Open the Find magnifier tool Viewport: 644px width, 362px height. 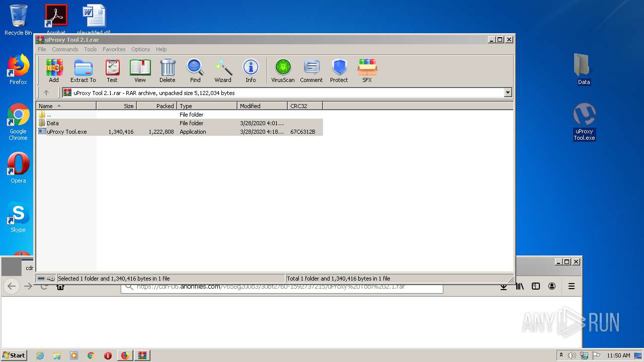coord(195,70)
